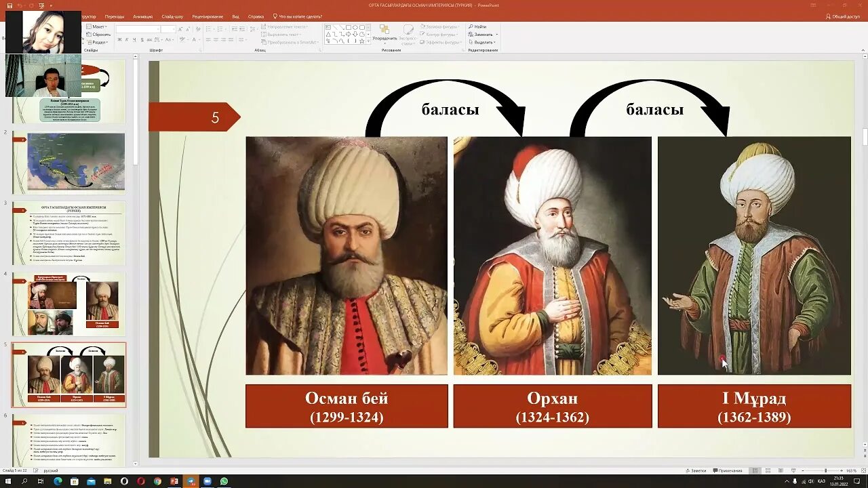Open Microsoft Edge from the taskbar
This screenshot has width=868, height=488.
click(58, 481)
